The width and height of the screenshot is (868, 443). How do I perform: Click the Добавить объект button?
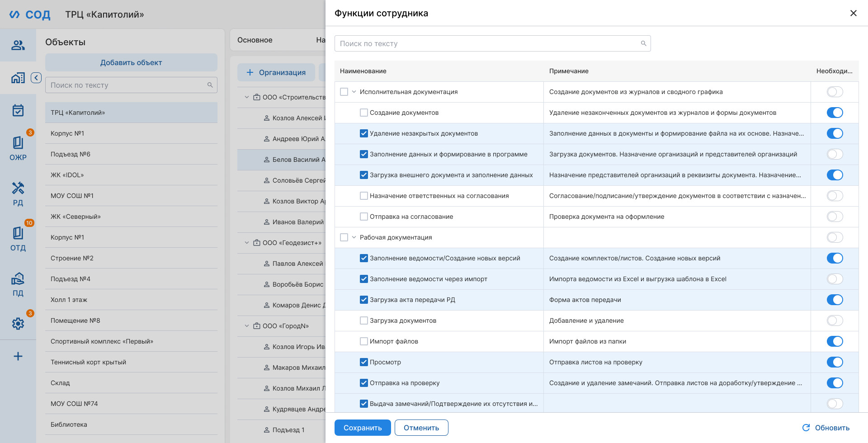coord(131,62)
